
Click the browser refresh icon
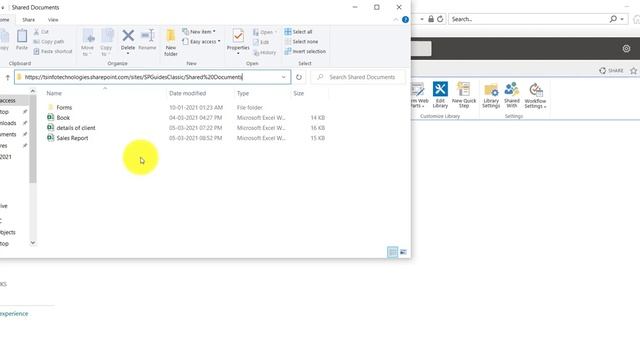[440, 19]
